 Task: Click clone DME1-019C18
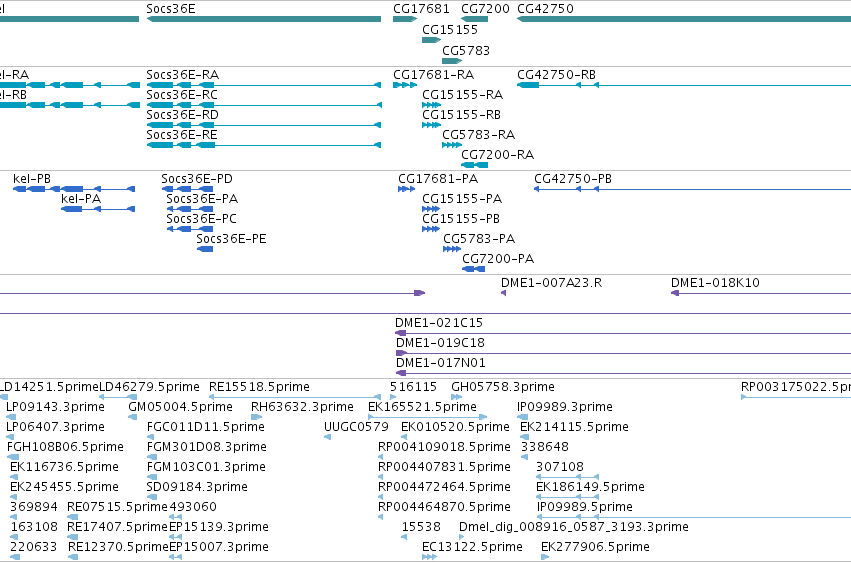440,343
